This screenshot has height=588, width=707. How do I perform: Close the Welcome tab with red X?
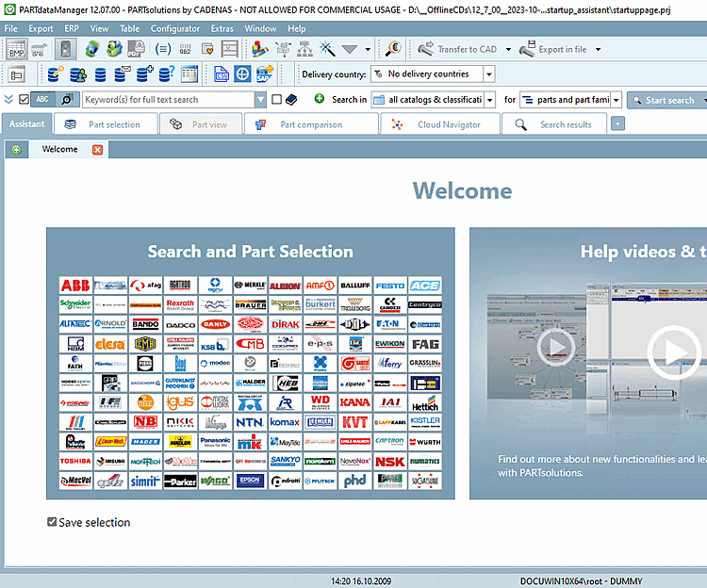[x=97, y=150]
